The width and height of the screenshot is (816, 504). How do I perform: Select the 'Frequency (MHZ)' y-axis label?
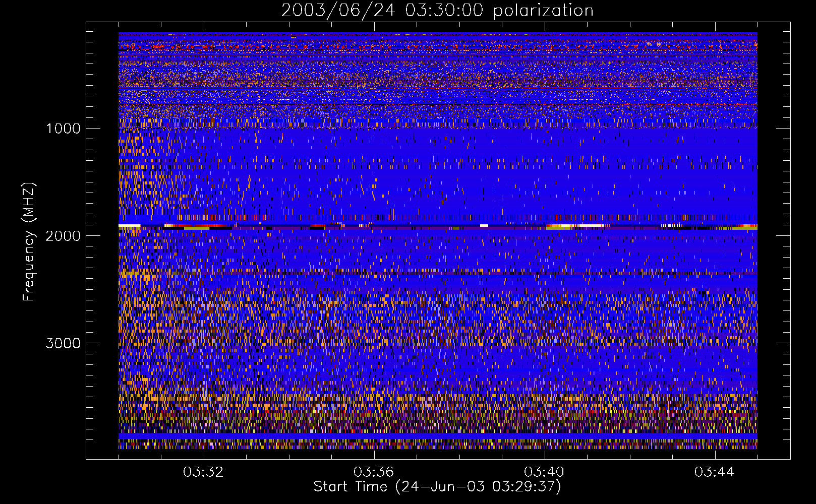click(29, 242)
